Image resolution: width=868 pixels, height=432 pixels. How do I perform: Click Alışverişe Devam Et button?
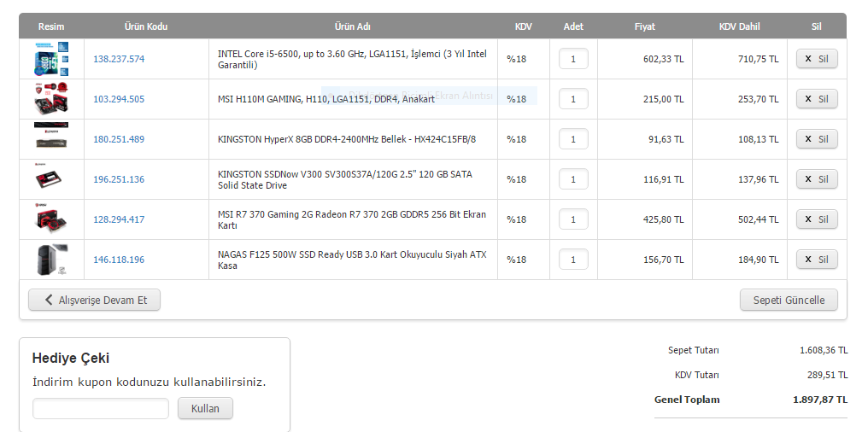pyautogui.click(x=95, y=300)
